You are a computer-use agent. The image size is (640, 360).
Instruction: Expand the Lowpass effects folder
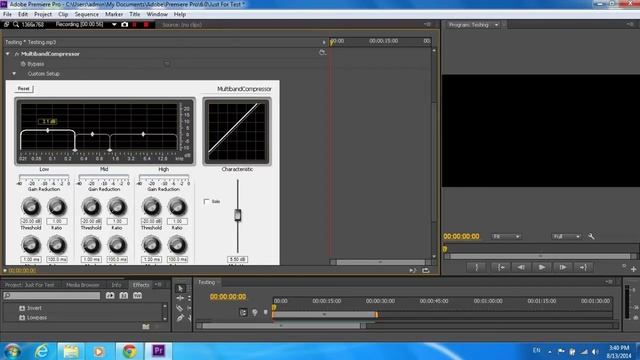[x=22, y=318]
